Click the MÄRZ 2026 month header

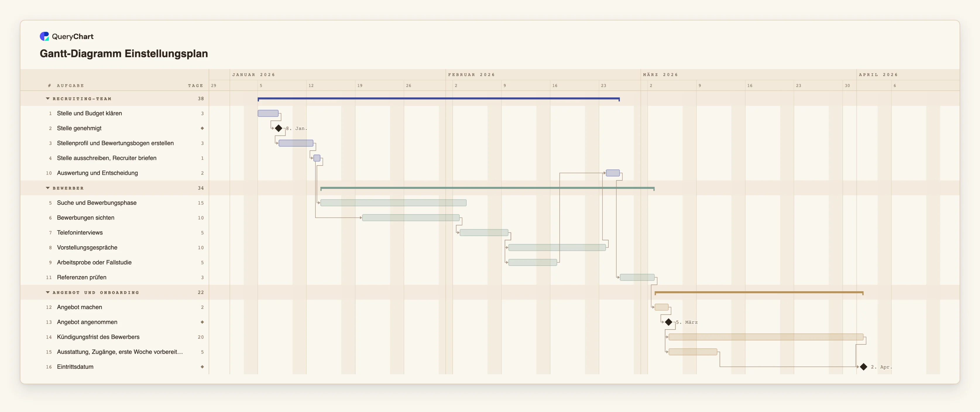[x=660, y=75]
